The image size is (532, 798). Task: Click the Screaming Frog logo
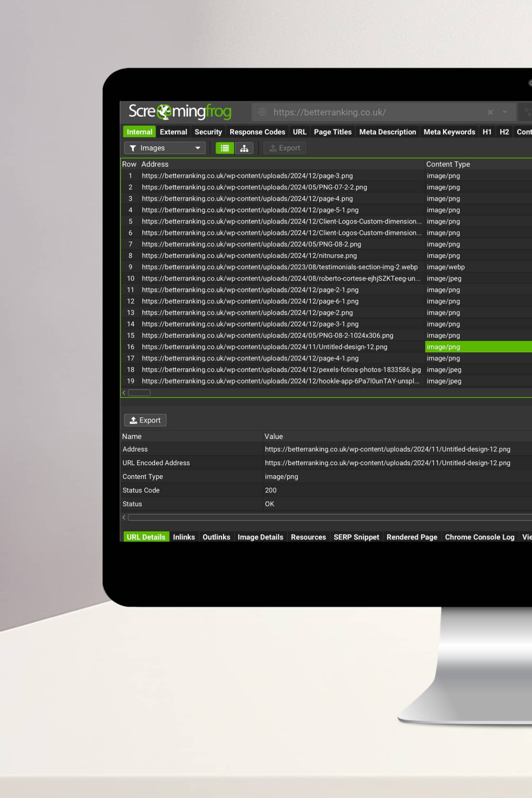click(x=180, y=111)
